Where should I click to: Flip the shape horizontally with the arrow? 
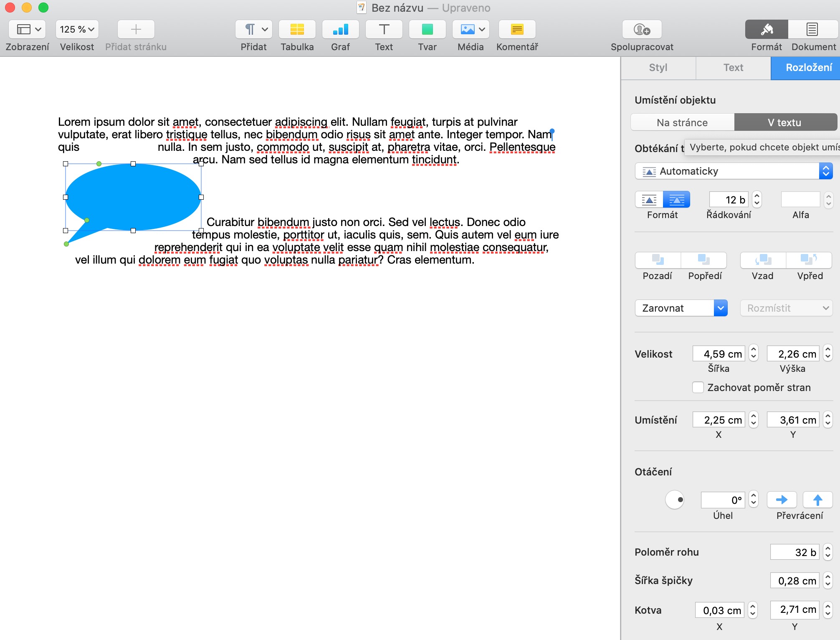coord(782,500)
